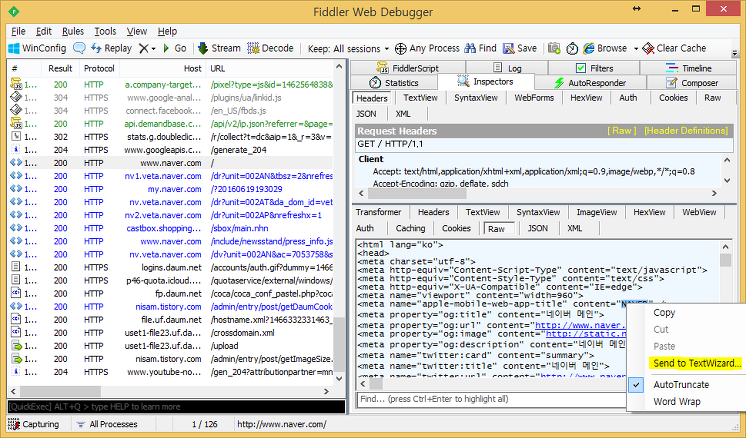Switch to the Statistics tab
Screen dimensions: 746x438
pos(394,83)
